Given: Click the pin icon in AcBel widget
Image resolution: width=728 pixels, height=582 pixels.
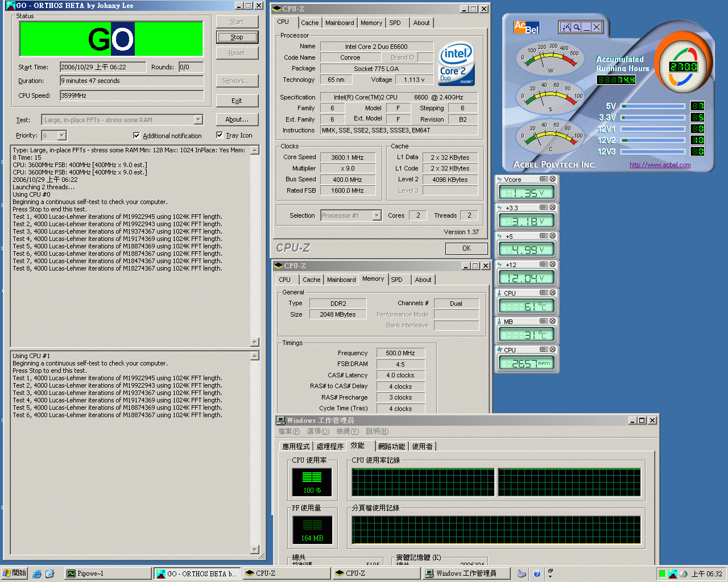Looking at the screenshot, I should (566, 27).
